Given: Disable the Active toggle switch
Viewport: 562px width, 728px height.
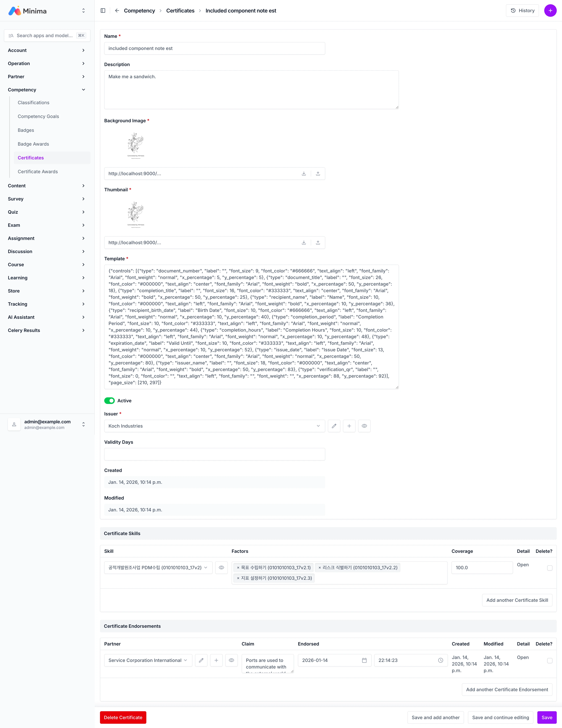Looking at the screenshot, I should 109,401.
